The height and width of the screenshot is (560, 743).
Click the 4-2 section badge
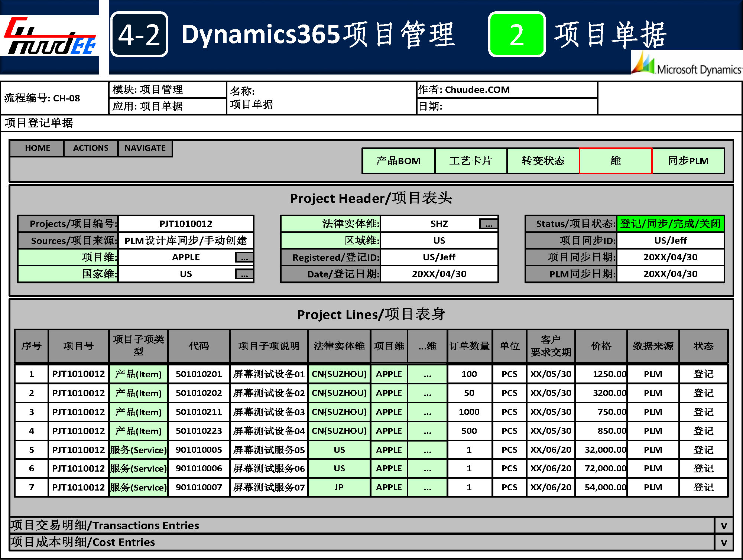click(x=139, y=35)
